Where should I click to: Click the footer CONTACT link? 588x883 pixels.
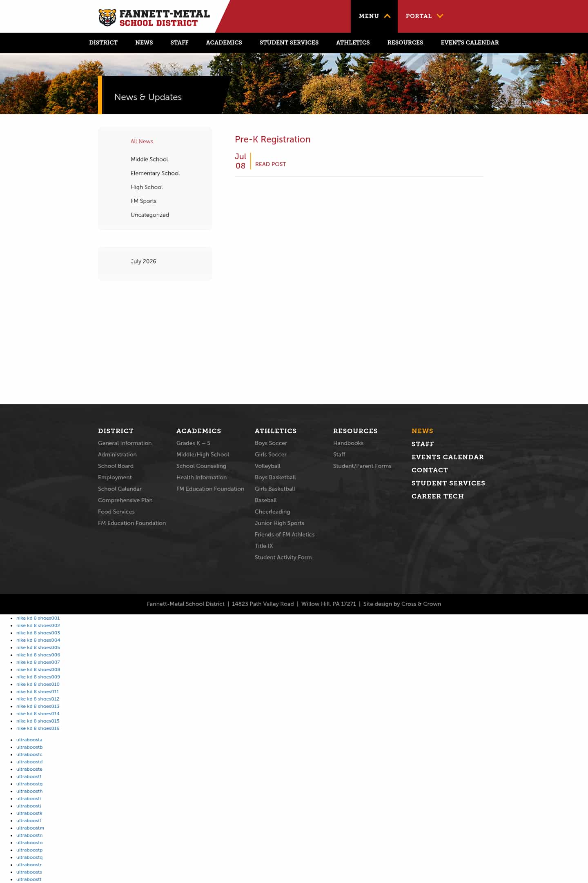click(430, 470)
